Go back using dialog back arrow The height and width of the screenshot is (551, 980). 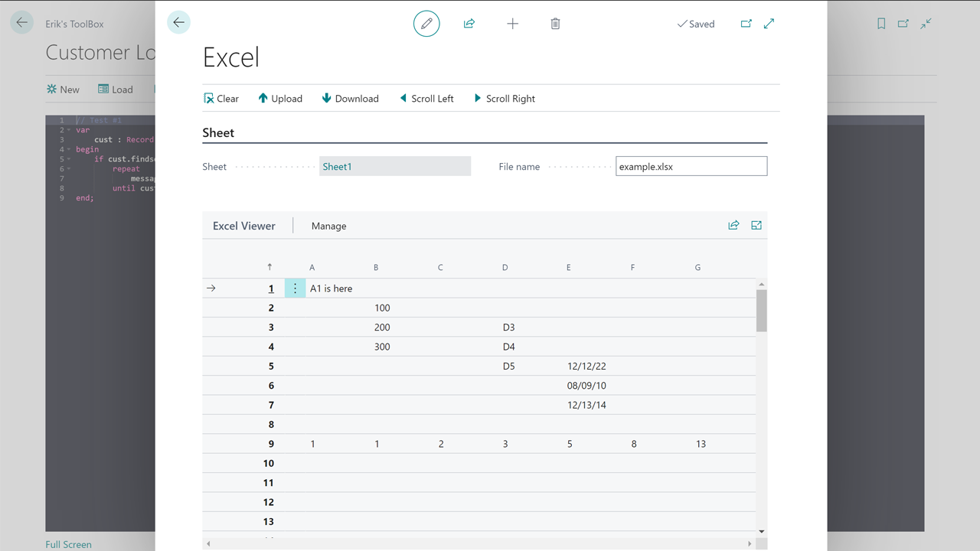[178, 23]
